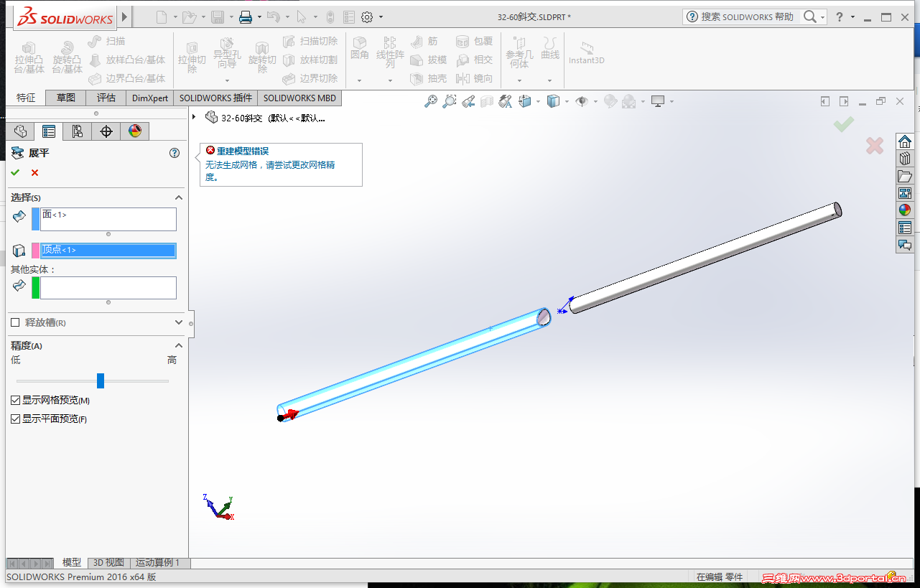
Task: Uncheck 显示平面预览 checkbox
Action: [x=15, y=419]
